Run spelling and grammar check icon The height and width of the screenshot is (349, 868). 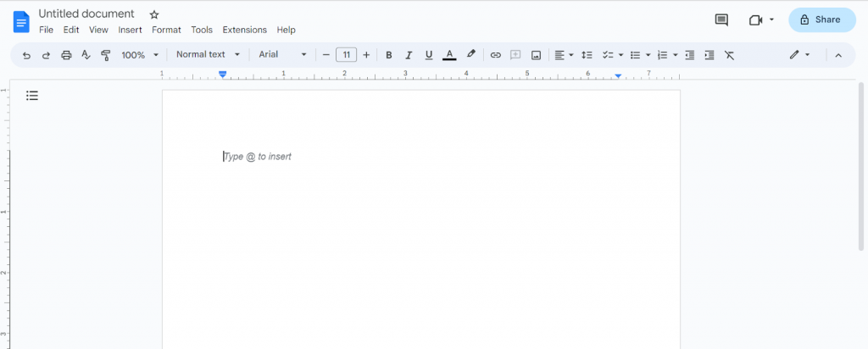(86, 55)
